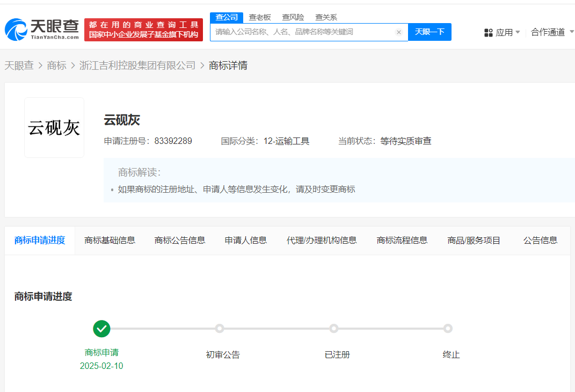Click the TianYanCha logo
The image size is (575, 392).
coord(42,30)
